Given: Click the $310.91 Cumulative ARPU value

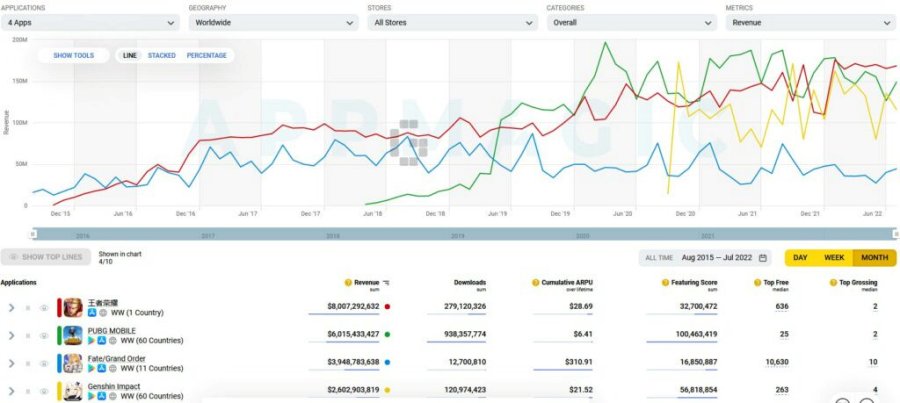Looking at the screenshot, I should pyautogui.click(x=579, y=362).
